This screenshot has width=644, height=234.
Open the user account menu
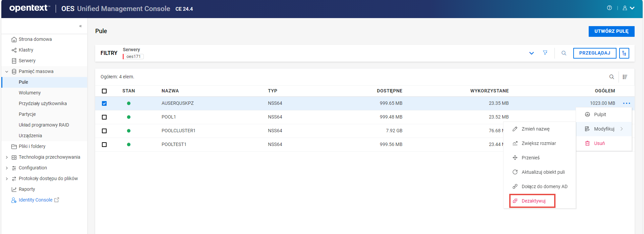628,8
